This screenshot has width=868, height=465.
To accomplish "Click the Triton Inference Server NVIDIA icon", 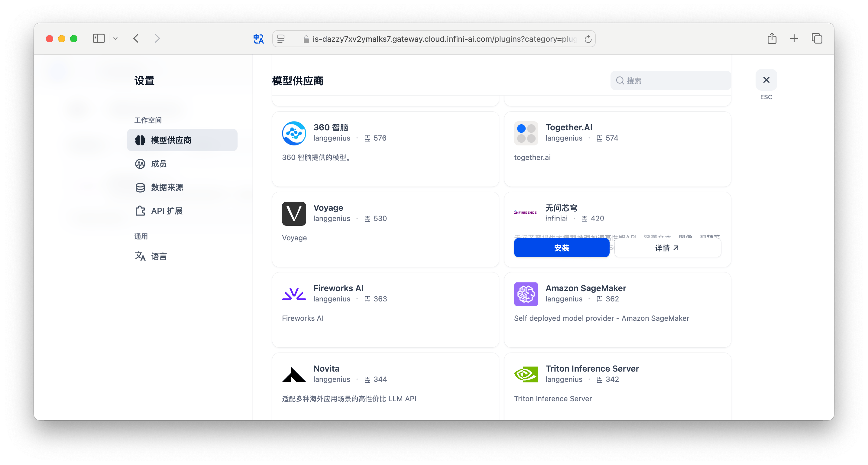I will (x=526, y=374).
